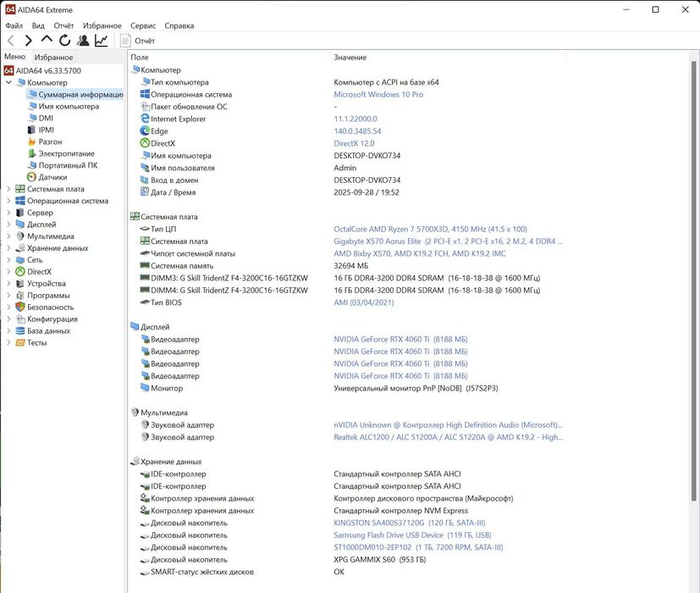Click the Edge row icon
Viewport: 700px width, 593px height.
145,130
